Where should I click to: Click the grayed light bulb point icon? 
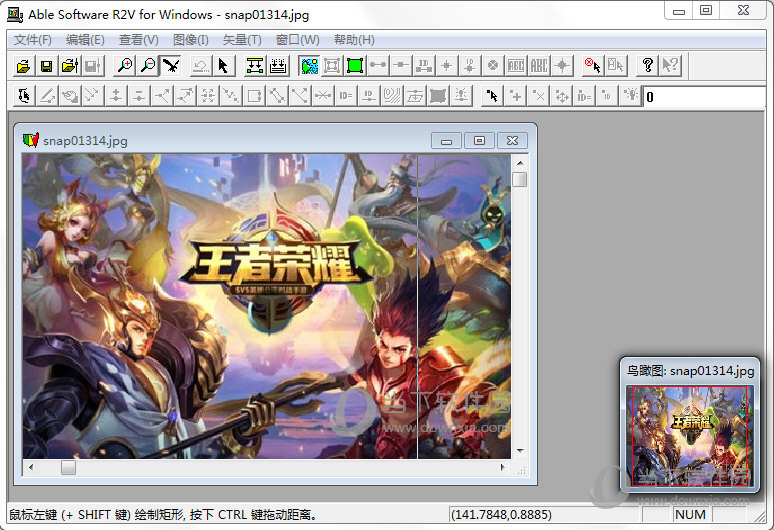click(x=630, y=96)
